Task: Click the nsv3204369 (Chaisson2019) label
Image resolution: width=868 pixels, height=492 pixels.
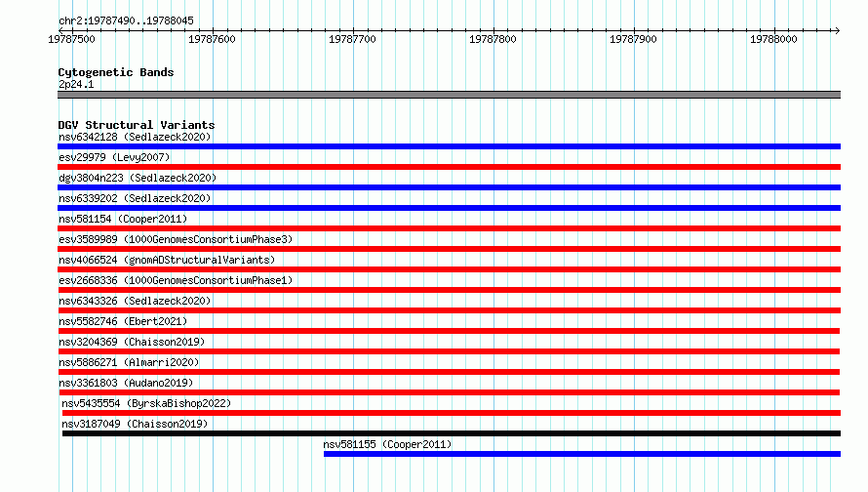Action: 132,342
